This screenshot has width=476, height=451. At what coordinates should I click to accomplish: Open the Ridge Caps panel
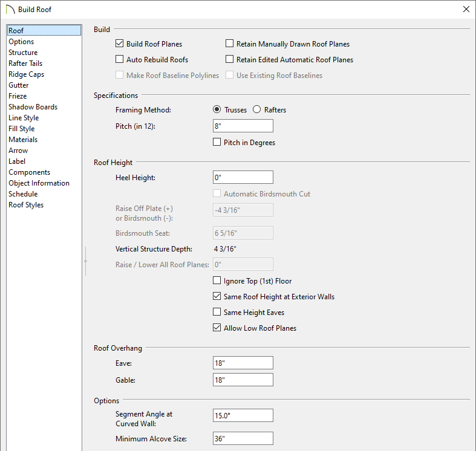point(27,74)
